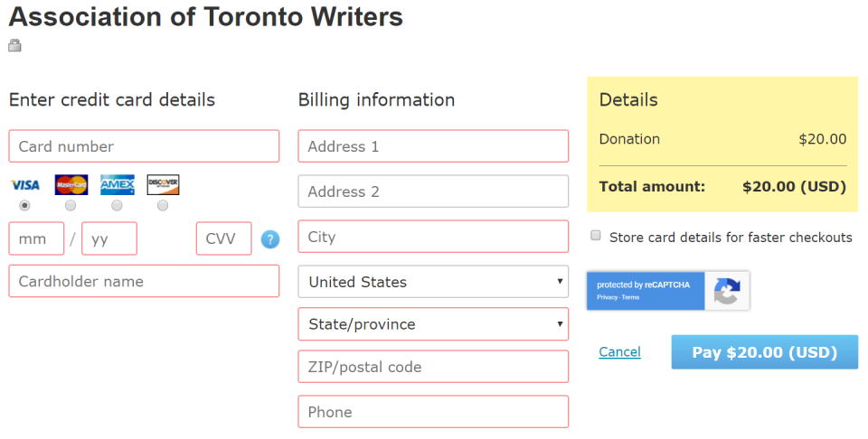Click into the ZIP/postal code field
This screenshot has height=439, width=868.
(x=433, y=367)
